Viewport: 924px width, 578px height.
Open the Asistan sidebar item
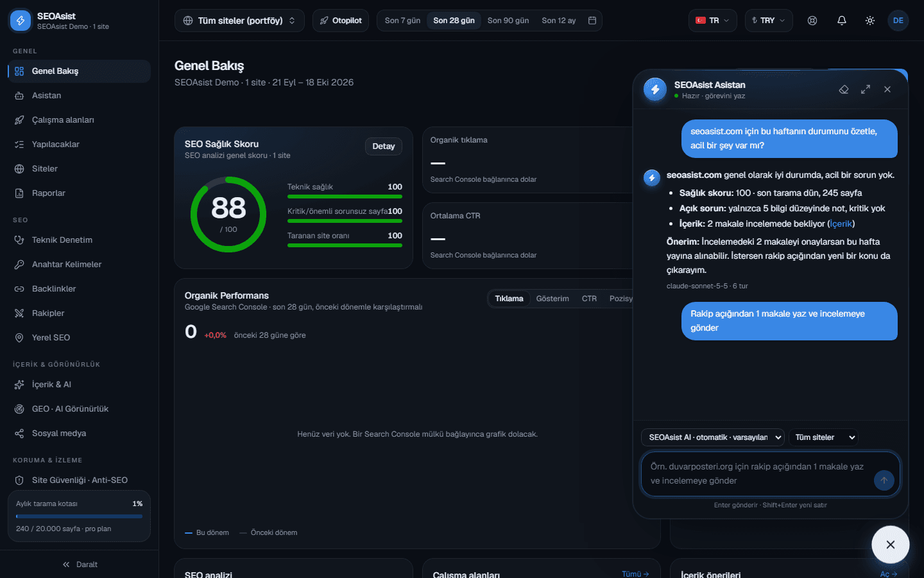point(79,96)
